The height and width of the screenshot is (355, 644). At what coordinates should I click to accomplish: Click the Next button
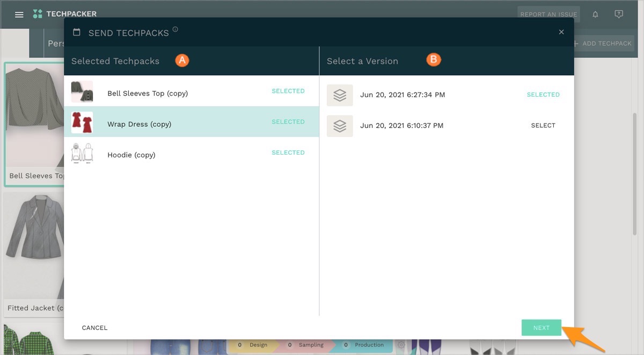point(541,328)
